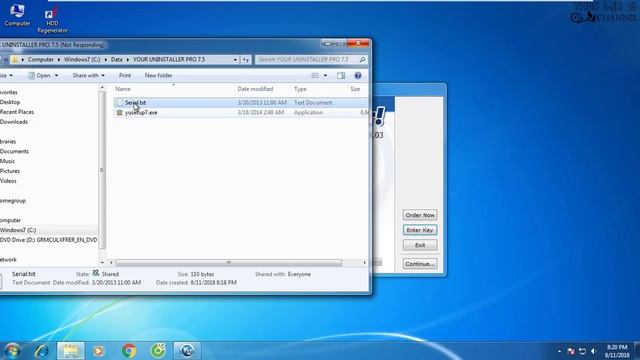Open the taskbar clock showing 8:20 PM

[617, 351]
